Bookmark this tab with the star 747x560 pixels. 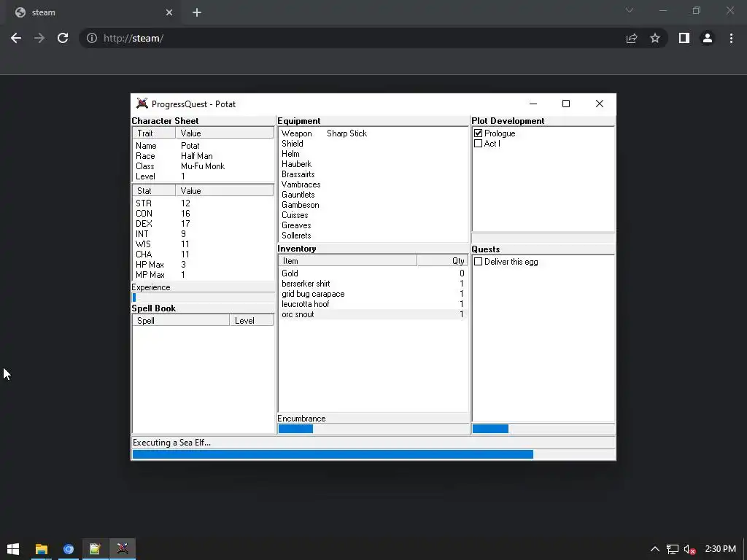pyautogui.click(x=655, y=38)
